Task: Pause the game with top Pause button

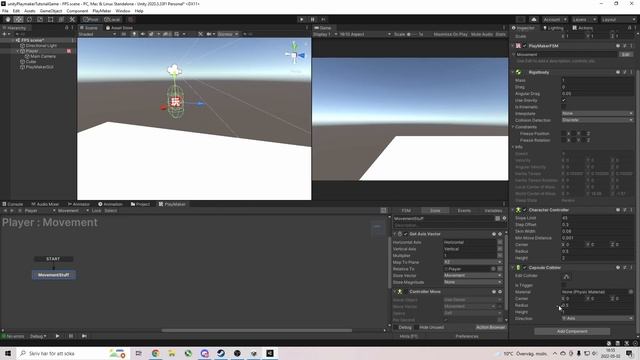Action: click(313, 20)
